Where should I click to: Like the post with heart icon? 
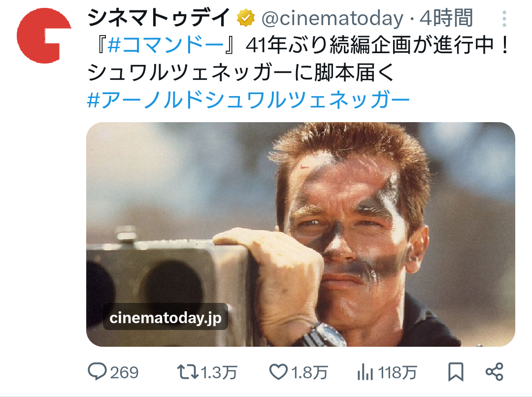pyautogui.click(x=278, y=372)
